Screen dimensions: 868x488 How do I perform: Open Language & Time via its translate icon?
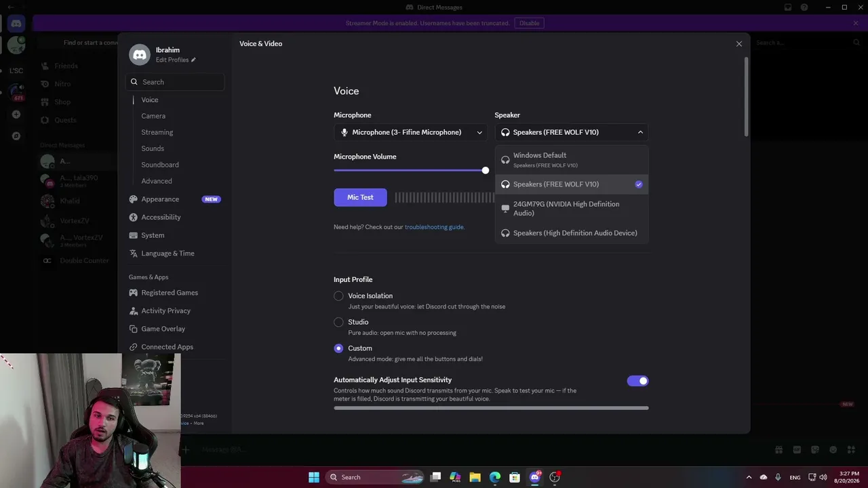(x=134, y=253)
